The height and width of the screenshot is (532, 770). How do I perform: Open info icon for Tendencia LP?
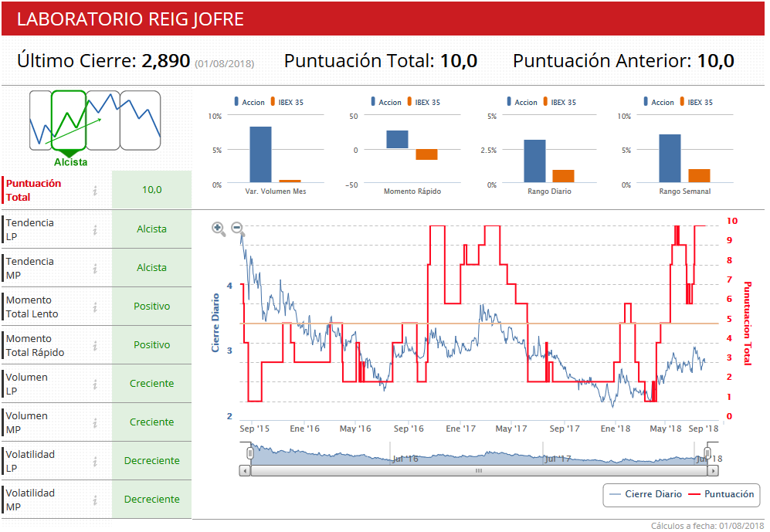tap(95, 229)
